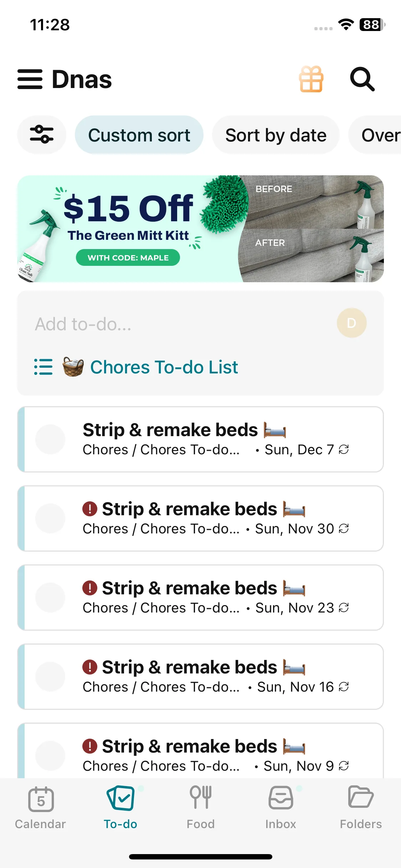Open search with the magnifier icon

click(362, 79)
